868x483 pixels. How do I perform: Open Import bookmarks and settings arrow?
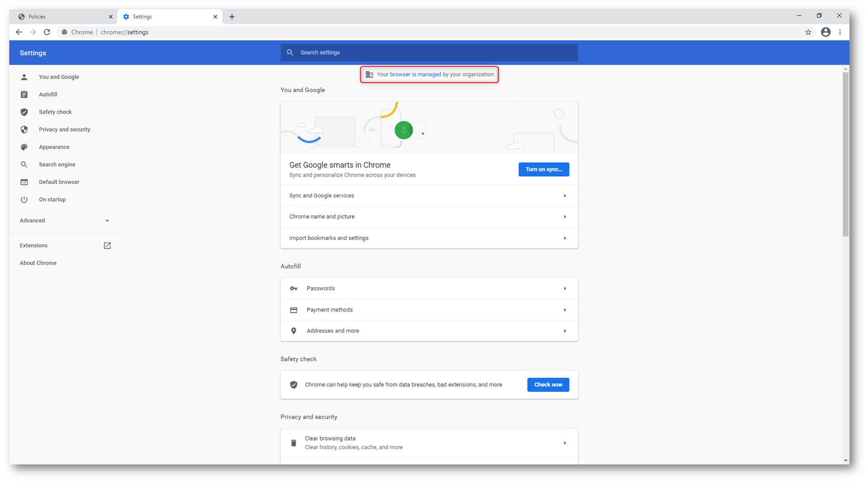(565, 238)
